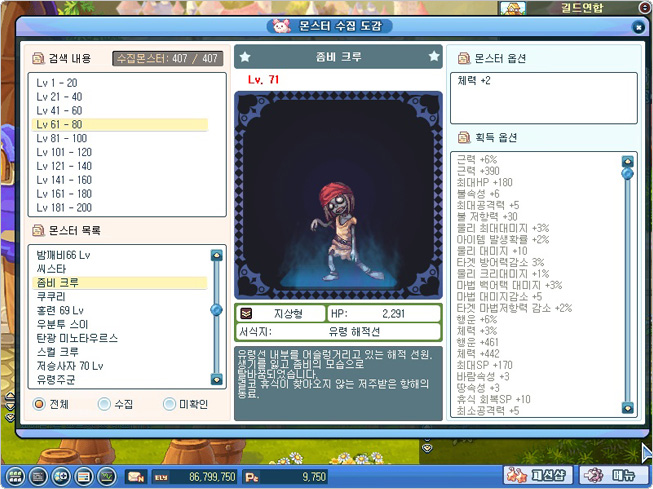Click the left star beside 좀비 크루 title
The height and width of the screenshot is (489, 653).
click(x=245, y=57)
